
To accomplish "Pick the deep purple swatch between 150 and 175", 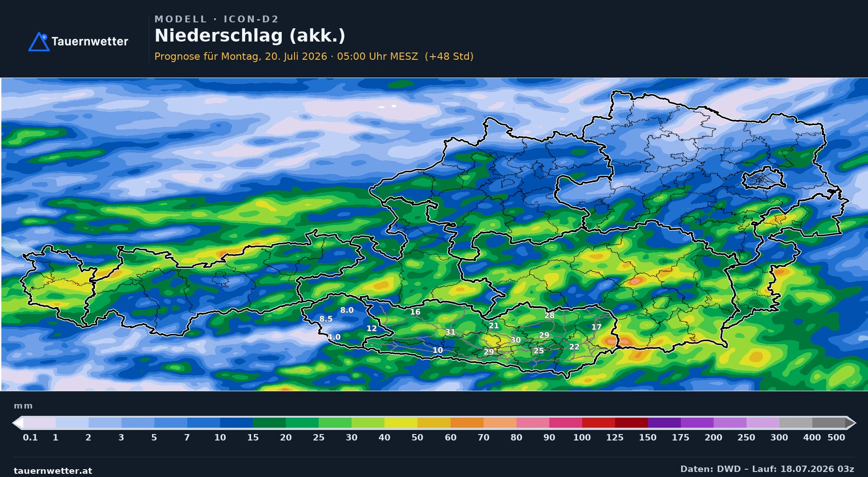I will (x=664, y=423).
